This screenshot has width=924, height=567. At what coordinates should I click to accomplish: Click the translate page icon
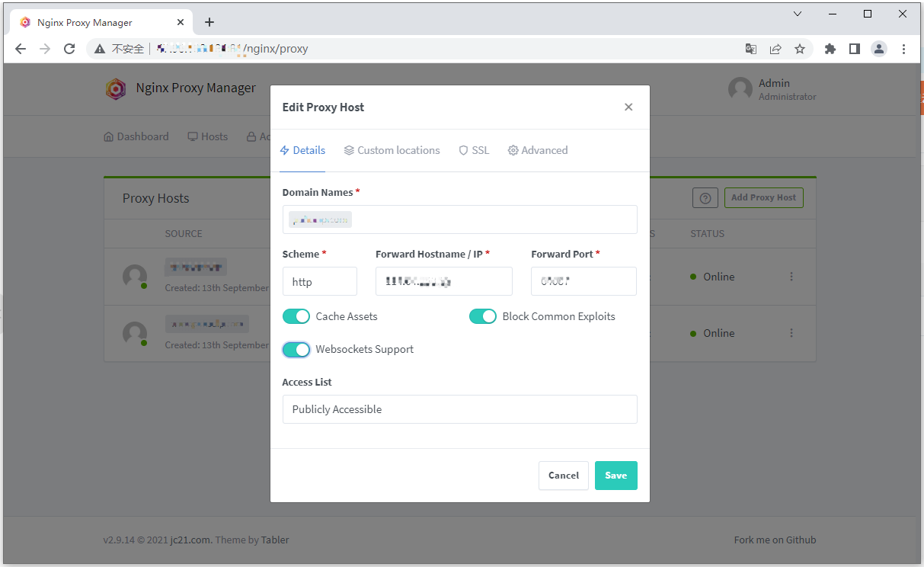751,49
